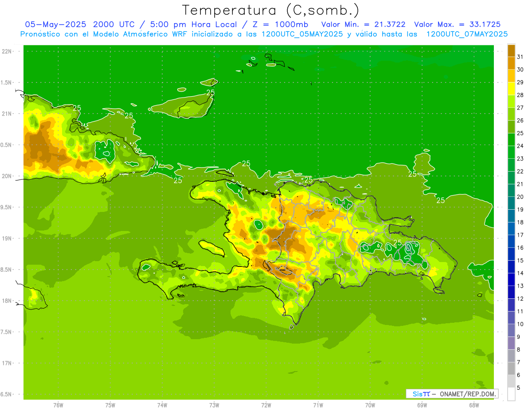This screenshot has width=532, height=411.
Task: Pick the gray swatch between 6 and 7
Action: coord(511,368)
